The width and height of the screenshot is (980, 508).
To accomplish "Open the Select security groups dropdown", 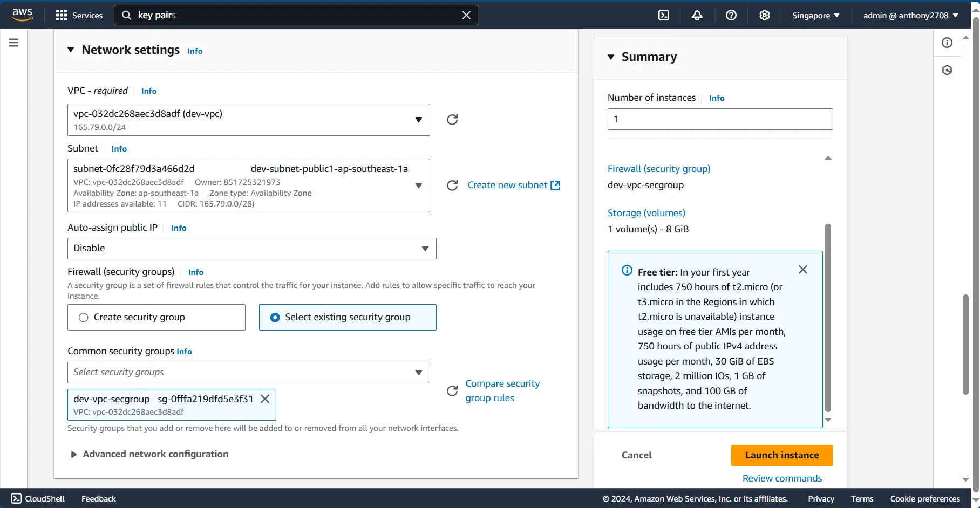I will 248,373.
